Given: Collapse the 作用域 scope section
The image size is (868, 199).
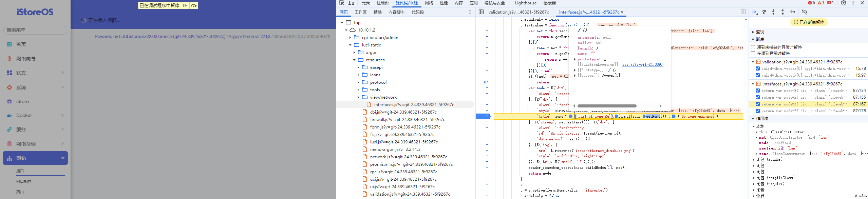Looking at the screenshot, I should (x=762, y=119).
